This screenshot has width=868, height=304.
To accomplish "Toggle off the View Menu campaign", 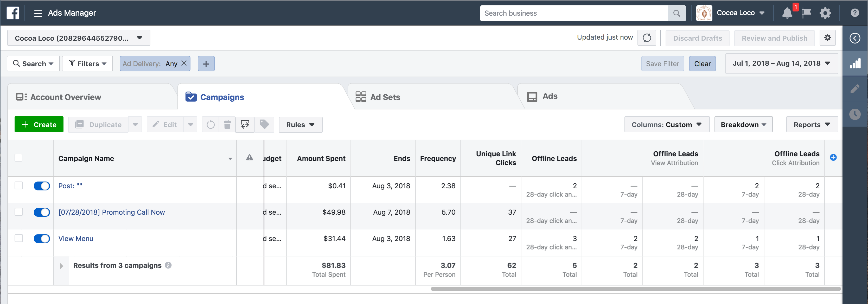I will pyautogui.click(x=42, y=239).
